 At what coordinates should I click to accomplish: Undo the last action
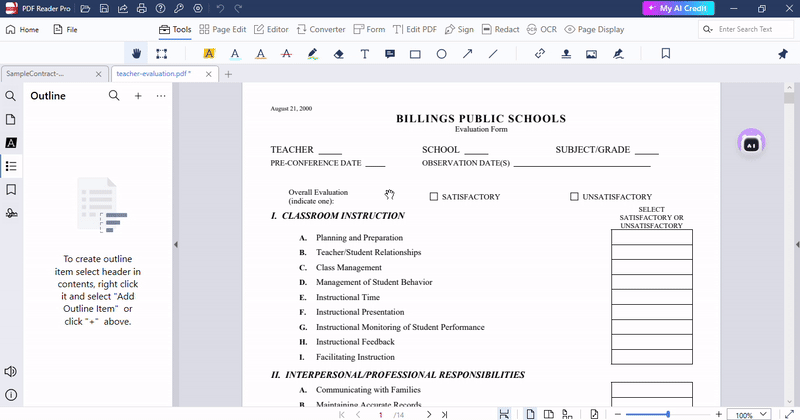click(220, 9)
